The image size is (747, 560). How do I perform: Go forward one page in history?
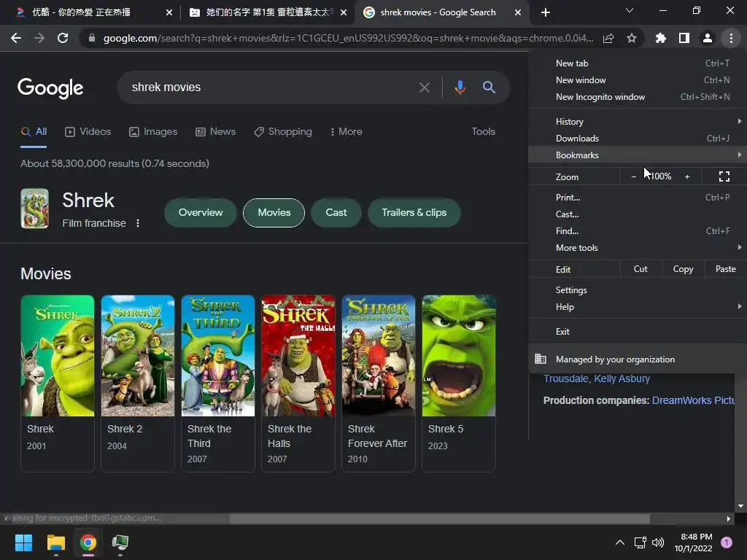pyautogui.click(x=39, y=38)
